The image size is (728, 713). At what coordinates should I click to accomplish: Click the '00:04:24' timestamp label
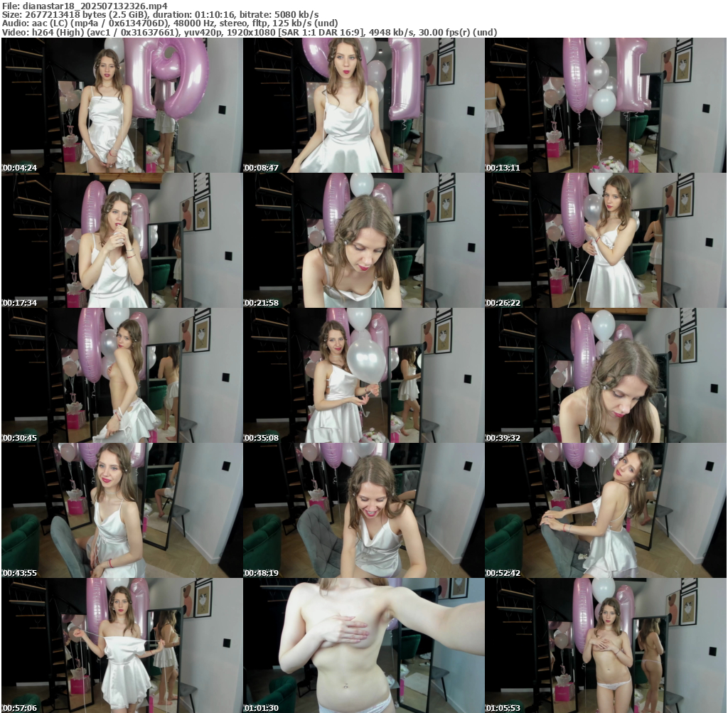pyautogui.click(x=19, y=168)
